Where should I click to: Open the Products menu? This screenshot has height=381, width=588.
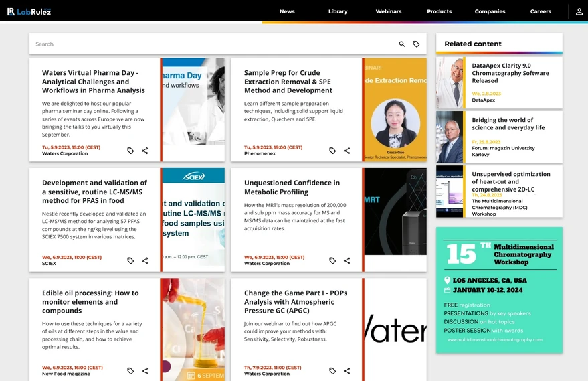click(439, 11)
